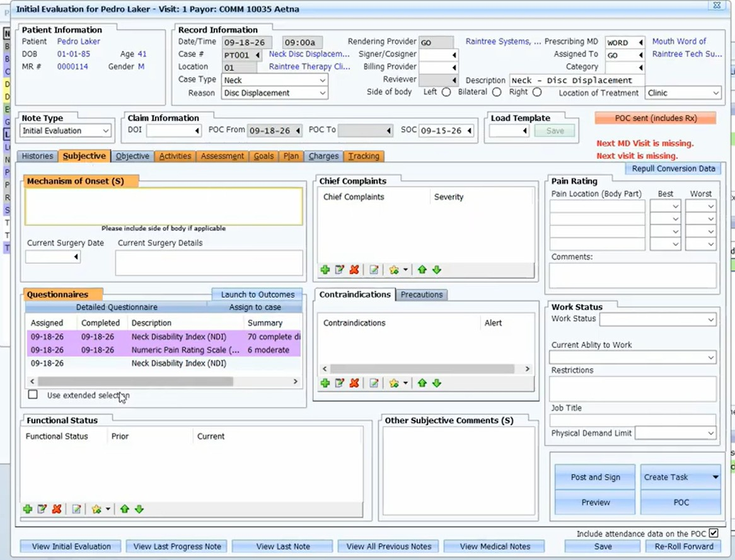
Task: Open the Current Surgery Date picker arrow
Action: coord(76,257)
